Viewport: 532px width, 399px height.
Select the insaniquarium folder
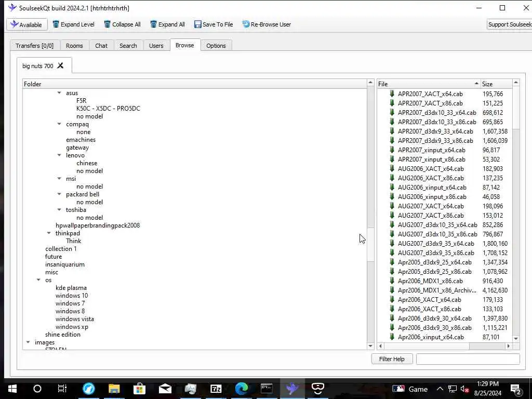tap(65, 264)
